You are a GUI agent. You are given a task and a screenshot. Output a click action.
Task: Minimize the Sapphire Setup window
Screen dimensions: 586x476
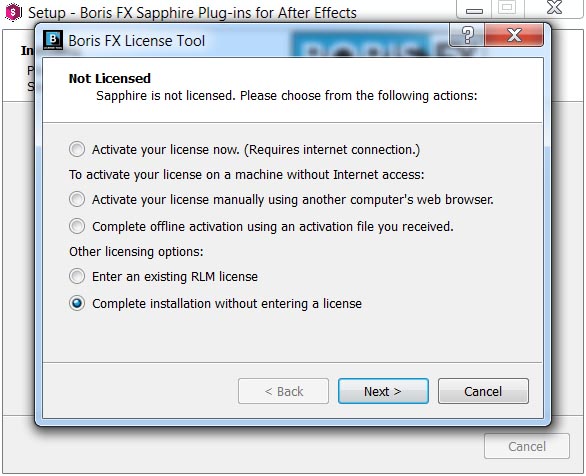point(474,9)
